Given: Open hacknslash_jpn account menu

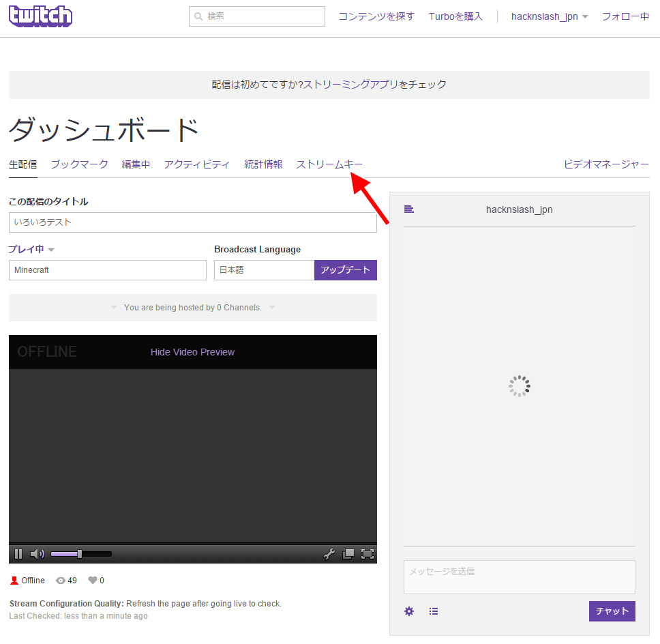Looking at the screenshot, I should (x=550, y=16).
